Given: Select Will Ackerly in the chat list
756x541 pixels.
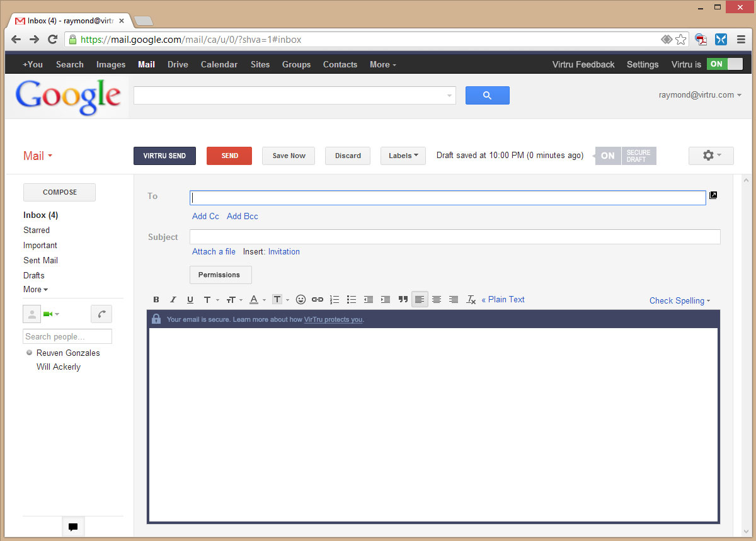Looking at the screenshot, I should click(59, 367).
